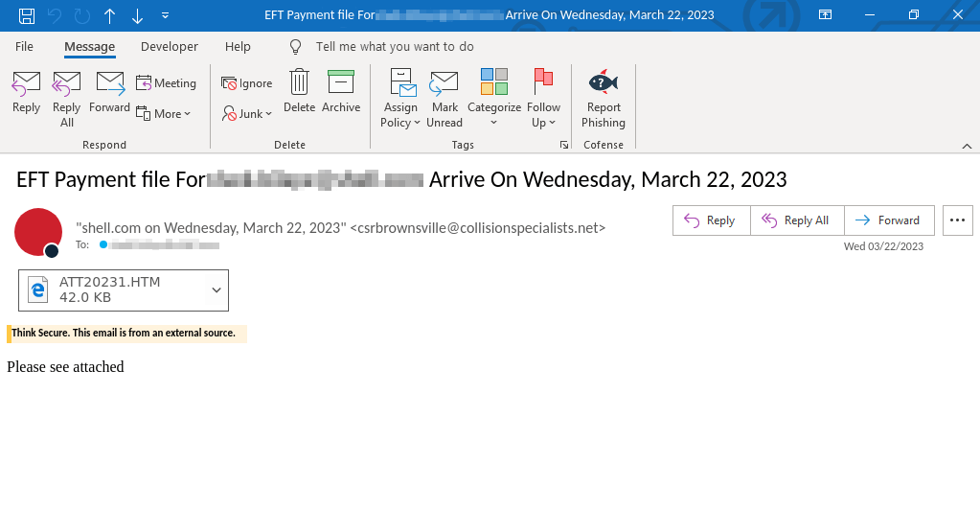Expand the More respond actions dropdown

pos(163,114)
